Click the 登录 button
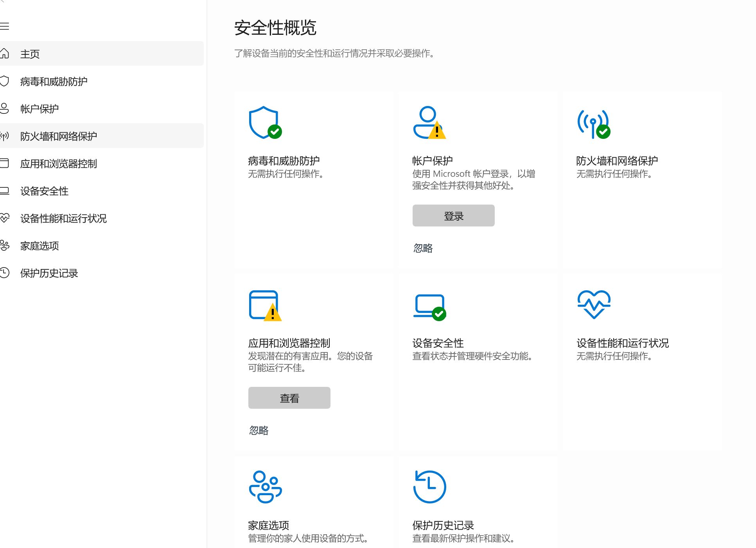Screen dimensions: 756x548 453,216
